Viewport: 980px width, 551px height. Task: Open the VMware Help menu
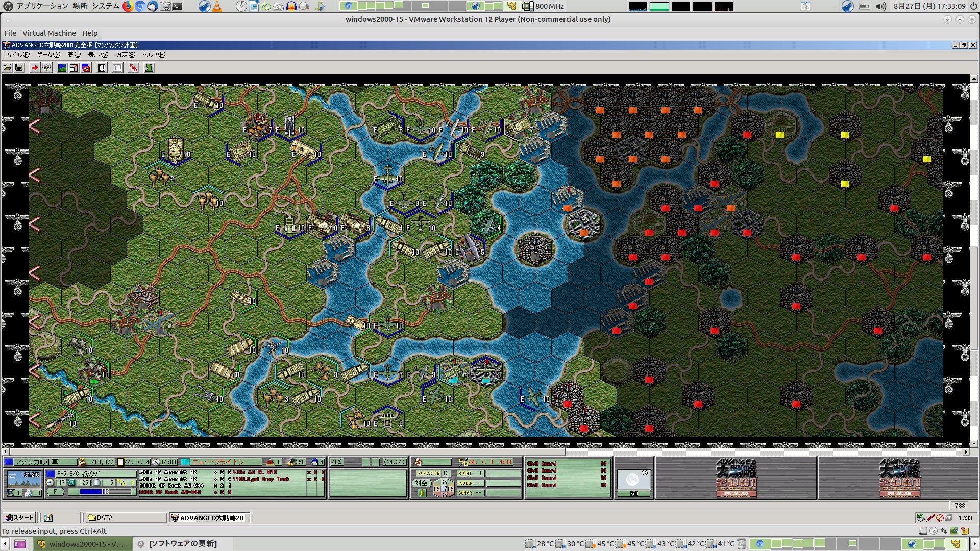tap(90, 33)
